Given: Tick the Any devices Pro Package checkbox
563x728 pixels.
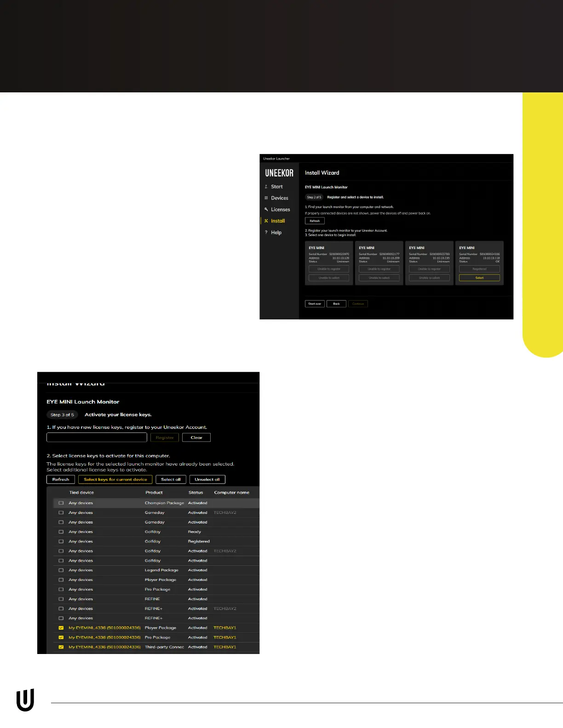Looking at the screenshot, I should pyautogui.click(x=61, y=590).
